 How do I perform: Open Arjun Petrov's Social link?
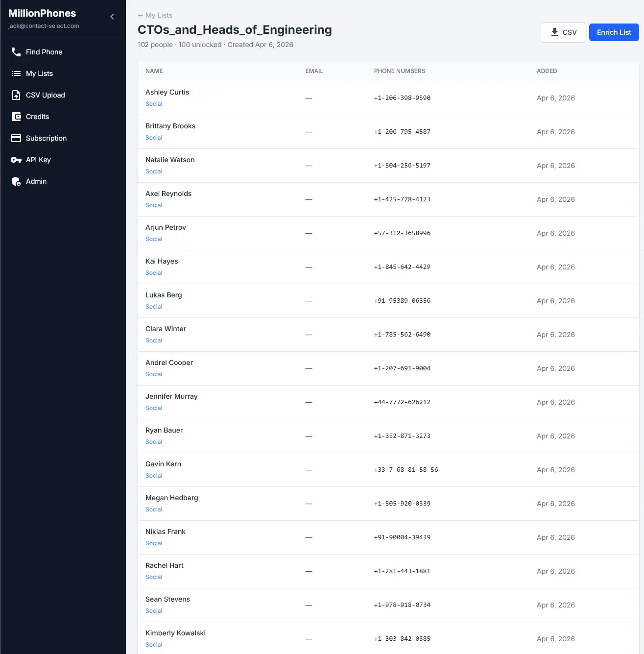(x=154, y=239)
